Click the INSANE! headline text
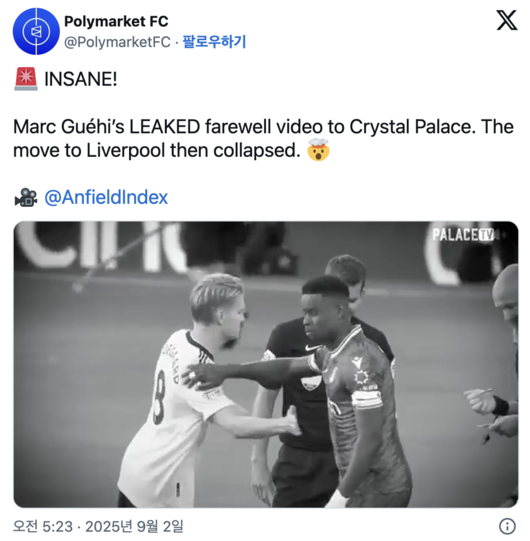 (x=81, y=79)
